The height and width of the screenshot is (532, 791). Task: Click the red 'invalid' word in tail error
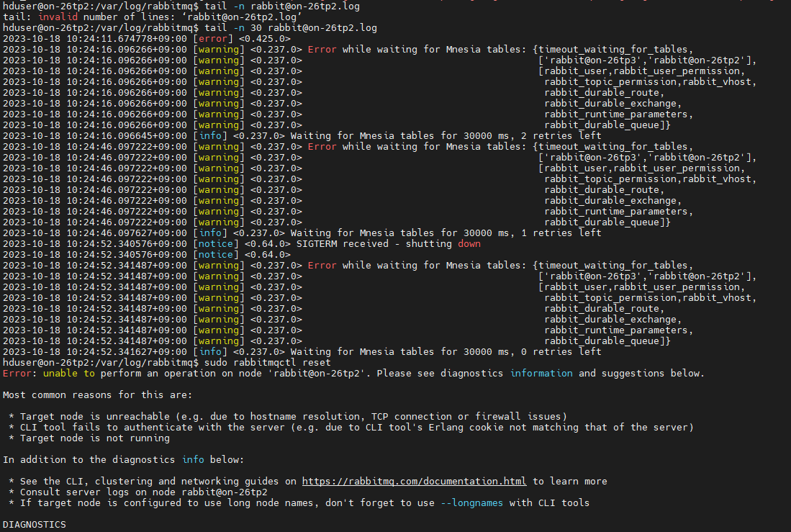(x=58, y=17)
